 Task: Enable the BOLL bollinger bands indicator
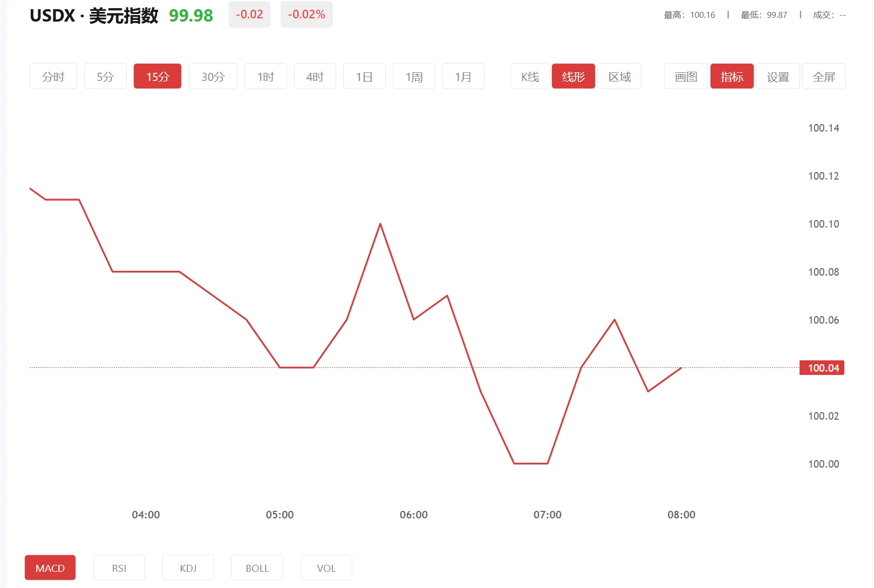(x=257, y=568)
